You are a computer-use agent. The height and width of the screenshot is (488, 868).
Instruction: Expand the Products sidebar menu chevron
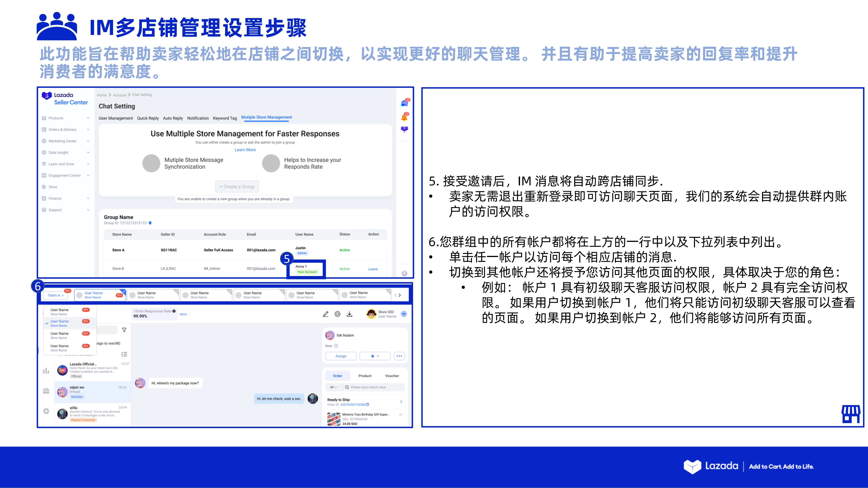[x=88, y=118]
